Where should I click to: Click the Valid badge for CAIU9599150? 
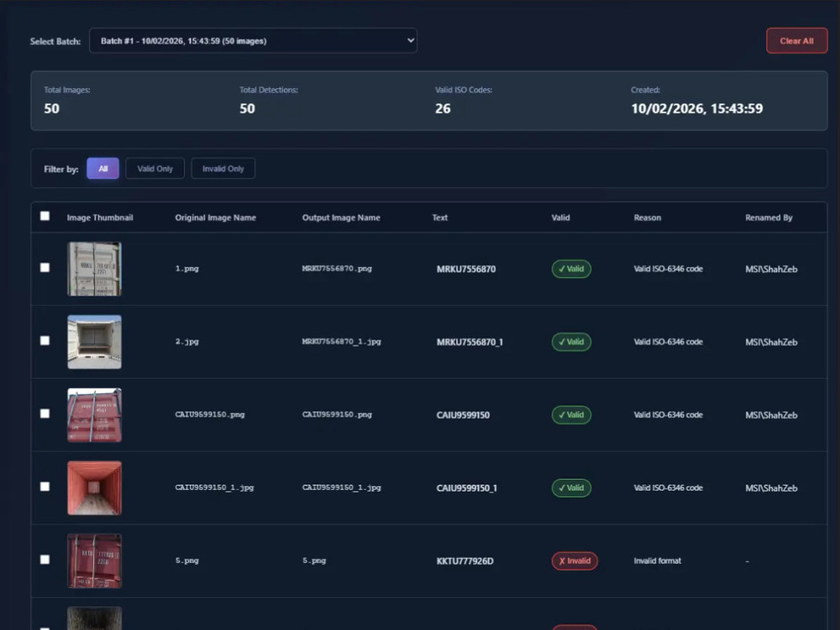point(571,415)
